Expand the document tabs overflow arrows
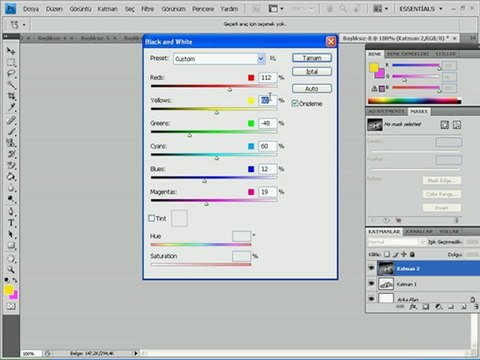480x360 pixels. 473,38
